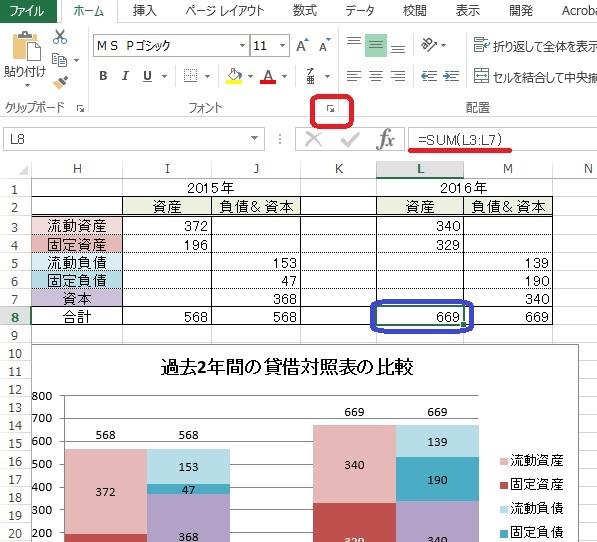Click Merge and Center (セルを結合して中央揃え)
This screenshot has height=542, width=597.
535,76
